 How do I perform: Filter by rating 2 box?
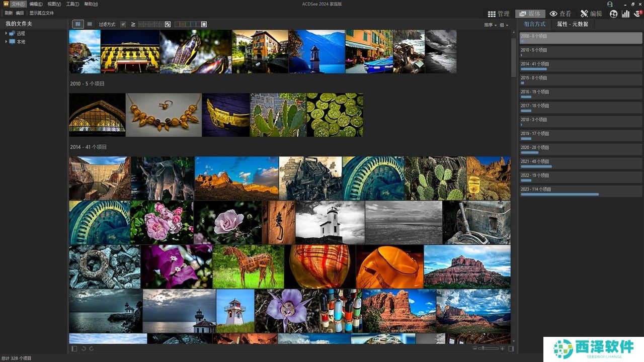146,24
